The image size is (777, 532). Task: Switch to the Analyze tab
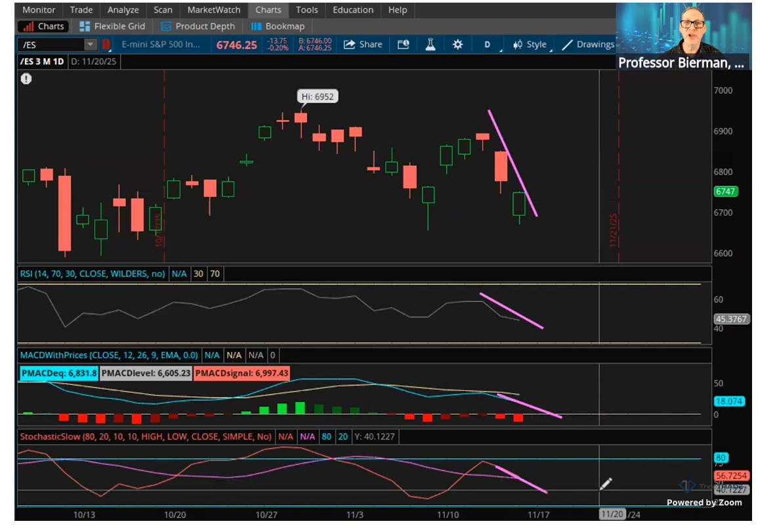(123, 10)
